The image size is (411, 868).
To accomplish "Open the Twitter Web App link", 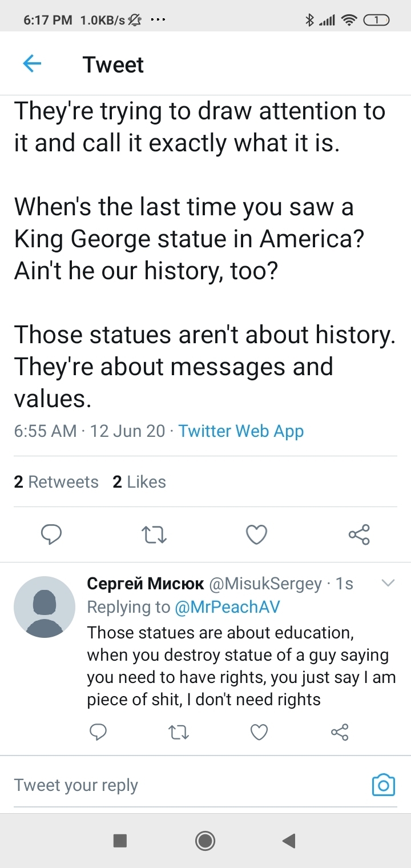I will 241,431.
